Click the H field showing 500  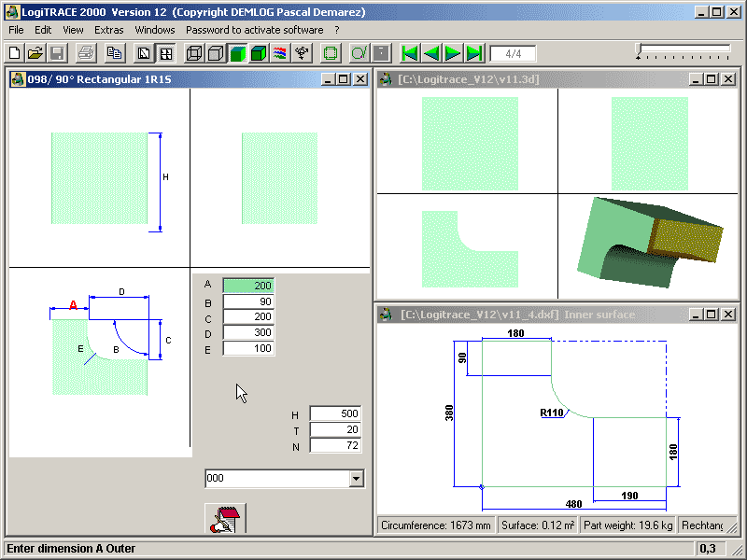click(x=335, y=413)
